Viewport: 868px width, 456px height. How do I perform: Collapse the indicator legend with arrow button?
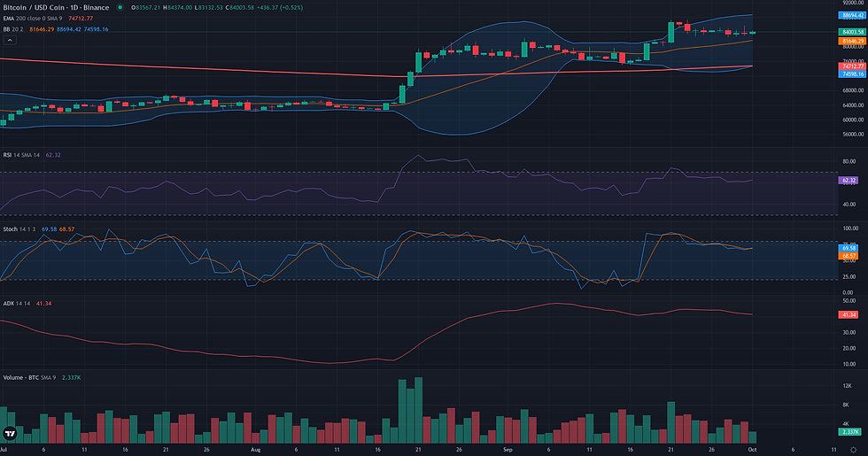click(10, 41)
